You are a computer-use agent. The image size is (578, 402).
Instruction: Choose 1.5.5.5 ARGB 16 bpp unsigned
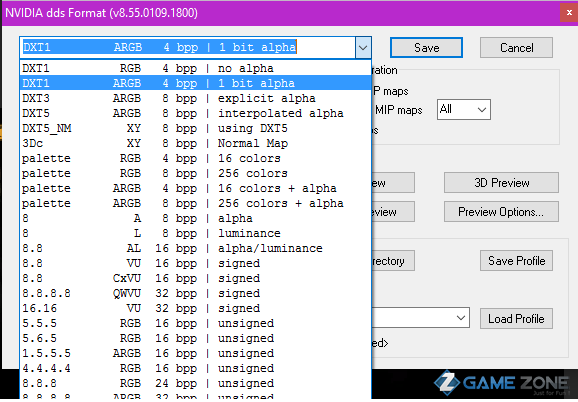195,353
